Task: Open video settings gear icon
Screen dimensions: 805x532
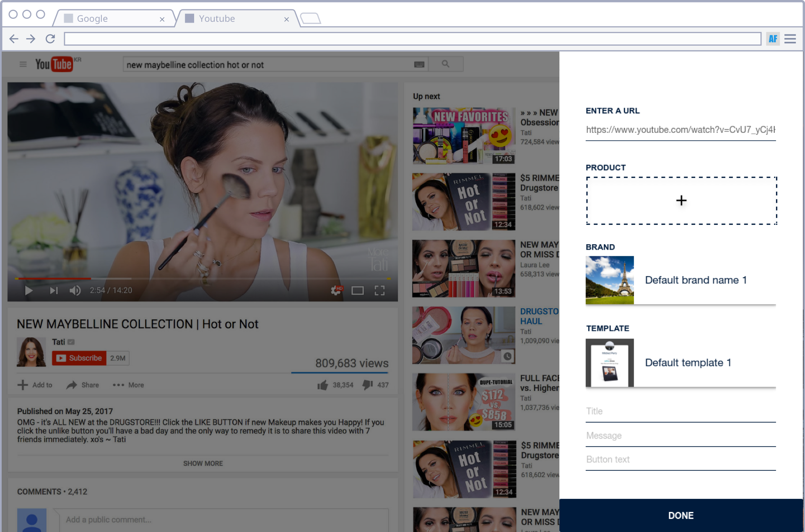Action: click(x=336, y=290)
